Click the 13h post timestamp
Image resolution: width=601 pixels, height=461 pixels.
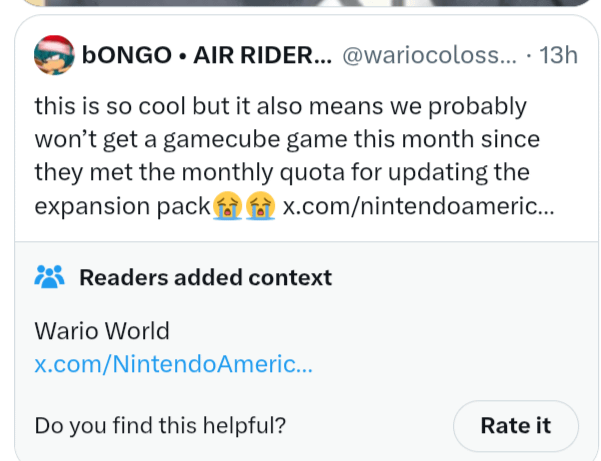coord(558,56)
